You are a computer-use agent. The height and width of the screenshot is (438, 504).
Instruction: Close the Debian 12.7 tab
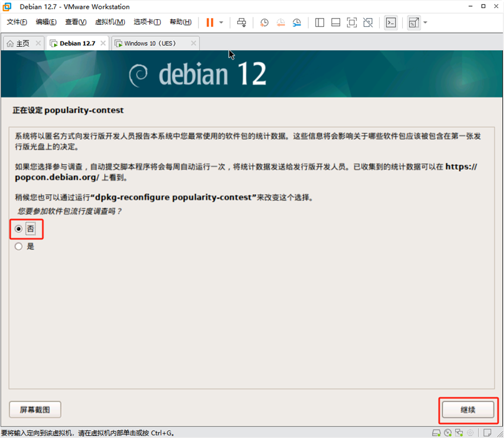103,43
